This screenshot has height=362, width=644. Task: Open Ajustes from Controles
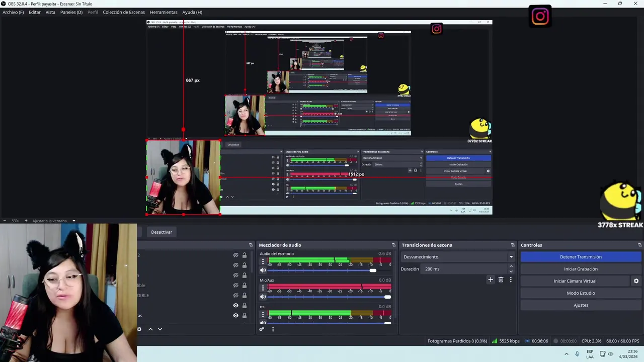click(x=581, y=305)
